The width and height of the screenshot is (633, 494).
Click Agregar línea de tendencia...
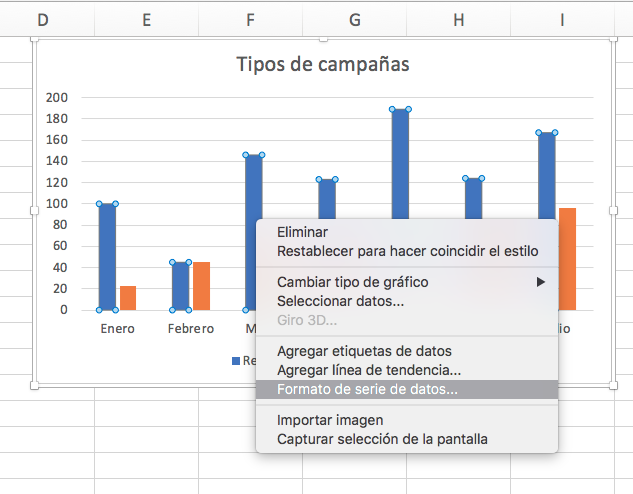[x=368, y=370]
